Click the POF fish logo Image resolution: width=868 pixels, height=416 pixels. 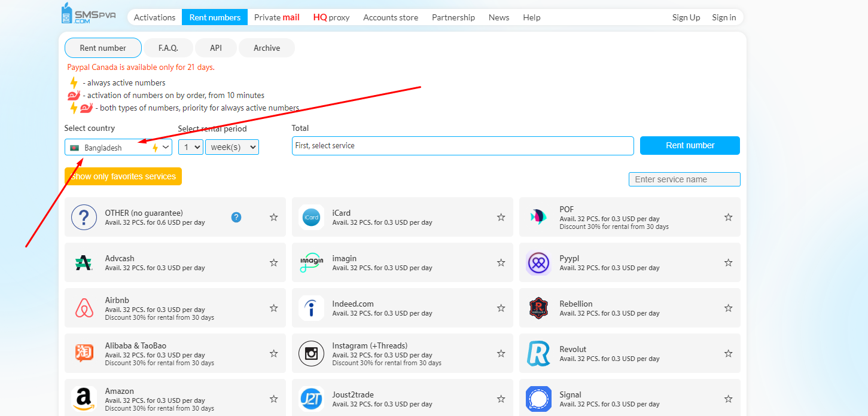pyautogui.click(x=538, y=217)
